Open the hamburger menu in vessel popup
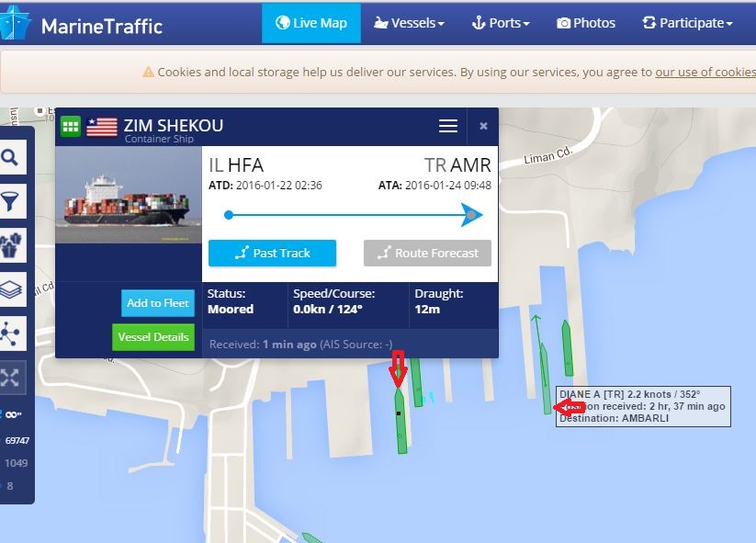756x543 pixels. coord(448,126)
